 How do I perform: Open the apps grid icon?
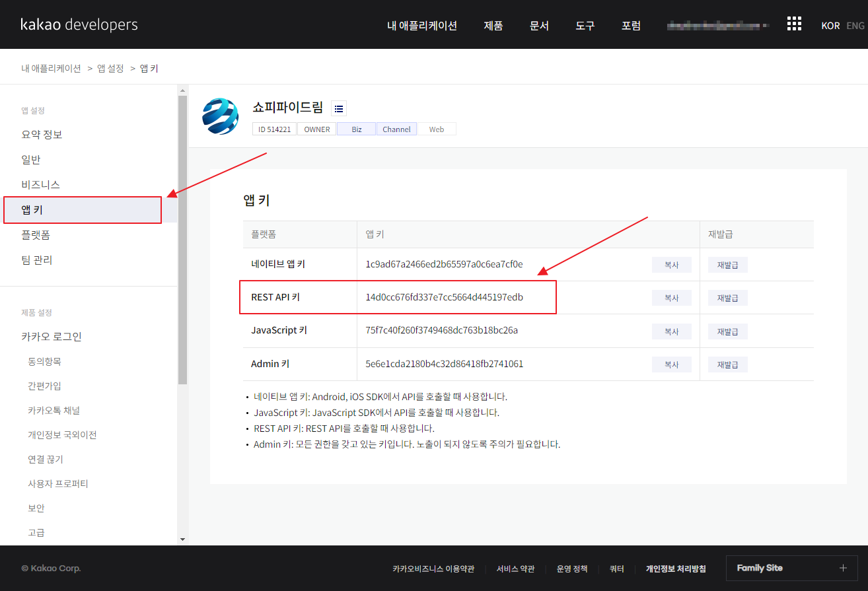point(794,24)
